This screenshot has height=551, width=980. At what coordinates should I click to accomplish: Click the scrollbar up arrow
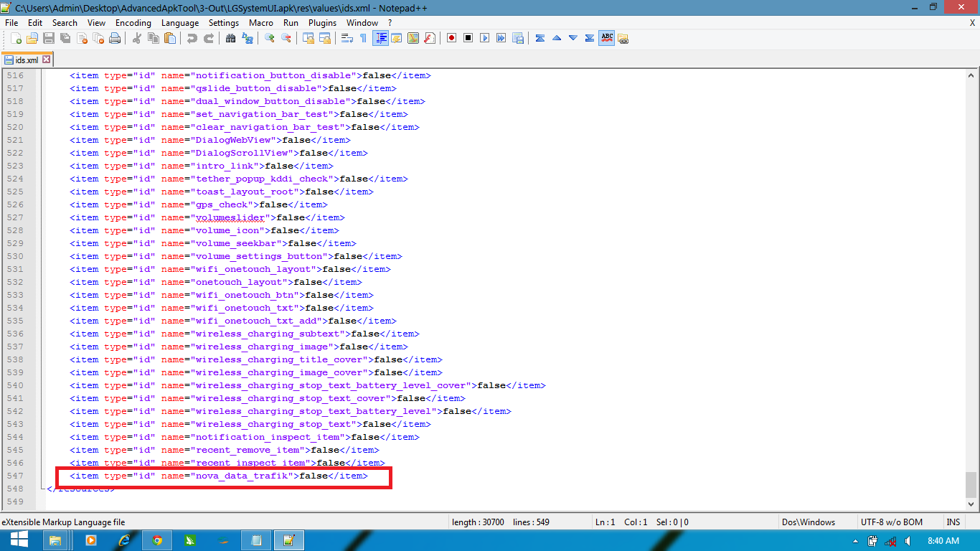971,75
